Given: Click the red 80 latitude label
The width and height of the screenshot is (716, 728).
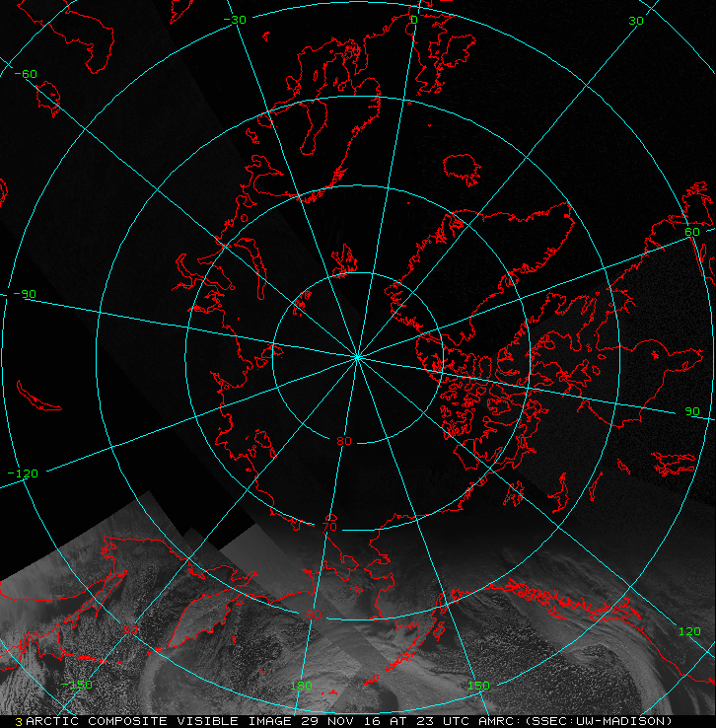Looking at the screenshot, I should pos(344,441).
